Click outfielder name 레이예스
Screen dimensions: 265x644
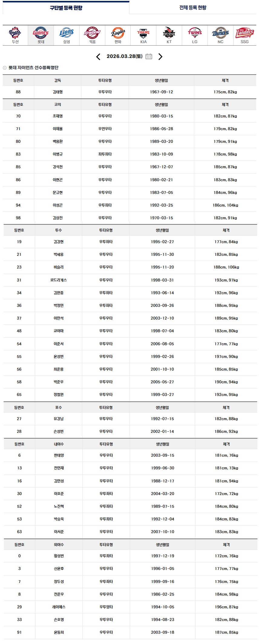[59, 607]
